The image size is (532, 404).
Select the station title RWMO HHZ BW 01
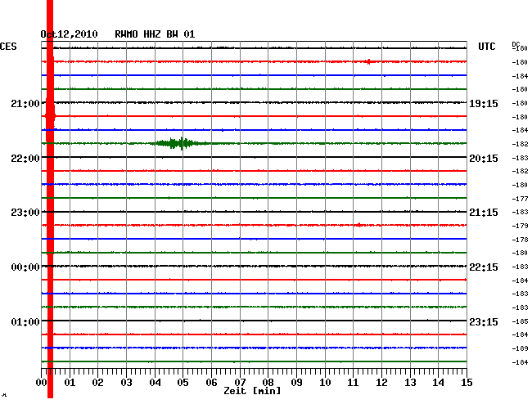(155, 34)
